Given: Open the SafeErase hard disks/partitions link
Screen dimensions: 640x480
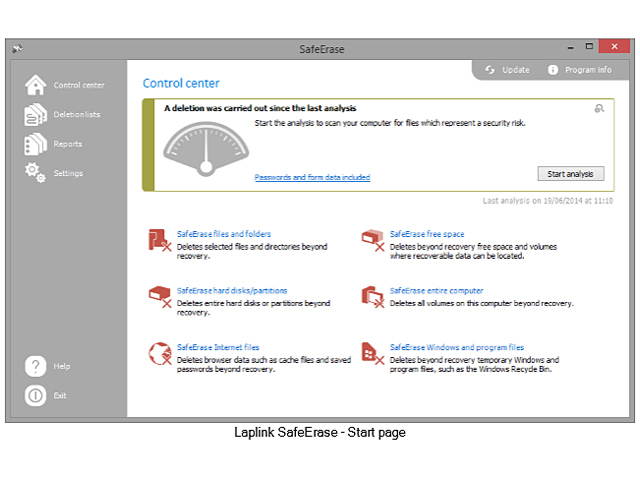Looking at the screenshot, I should coord(232,291).
